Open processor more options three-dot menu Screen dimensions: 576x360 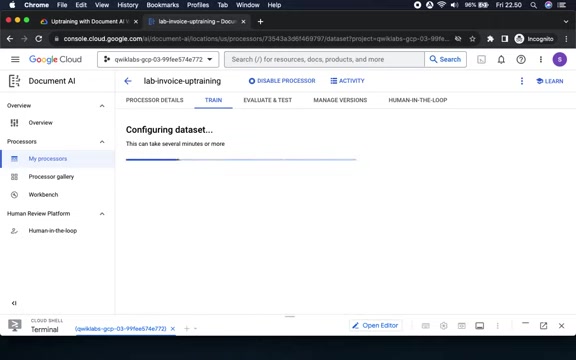click(x=522, y=81)
